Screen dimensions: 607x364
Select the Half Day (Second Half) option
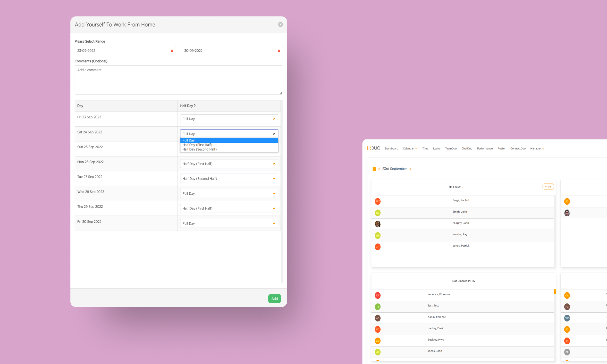point(200,149)
